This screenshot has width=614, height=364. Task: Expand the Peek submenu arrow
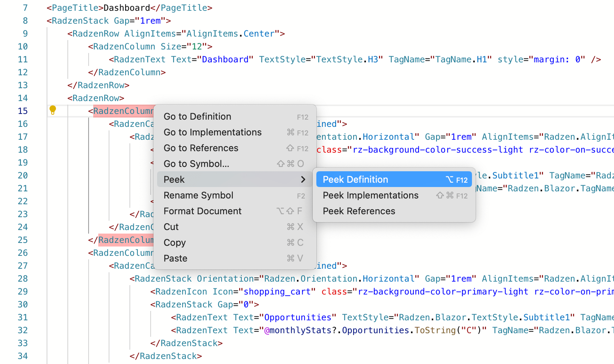(x=303, y=179)
